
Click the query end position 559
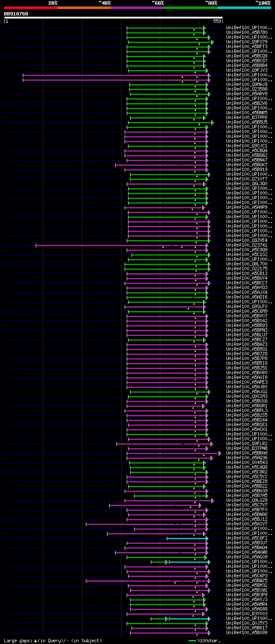coord(217,21)
